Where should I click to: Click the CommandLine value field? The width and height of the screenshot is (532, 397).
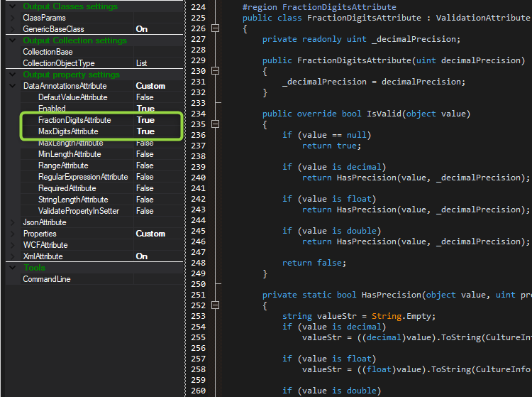tap(158, 279)
